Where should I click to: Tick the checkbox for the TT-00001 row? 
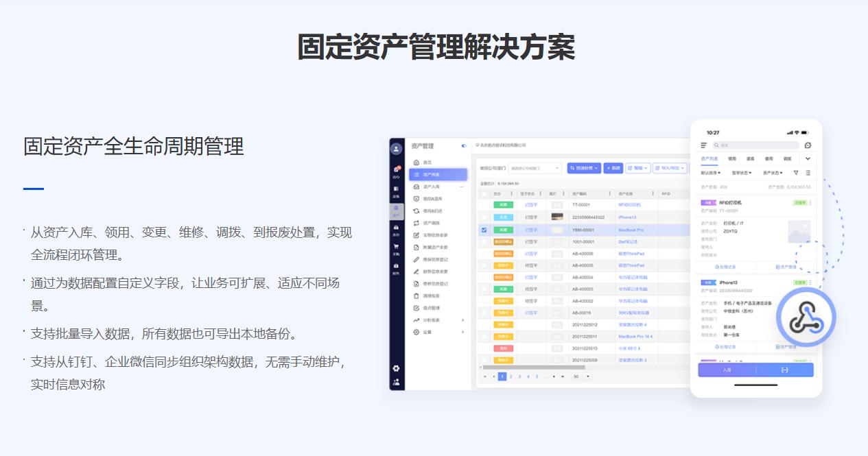coord(484,204)
